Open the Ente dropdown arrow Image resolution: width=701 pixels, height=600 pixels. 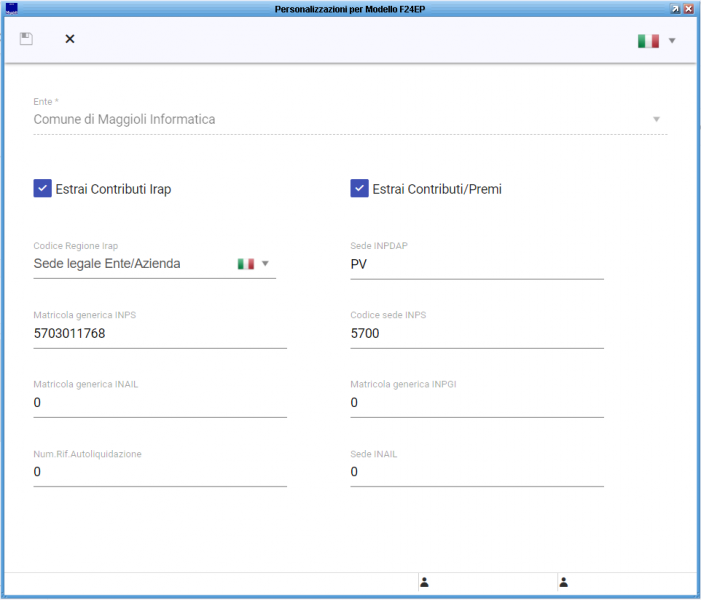click(x=656, y=119)
